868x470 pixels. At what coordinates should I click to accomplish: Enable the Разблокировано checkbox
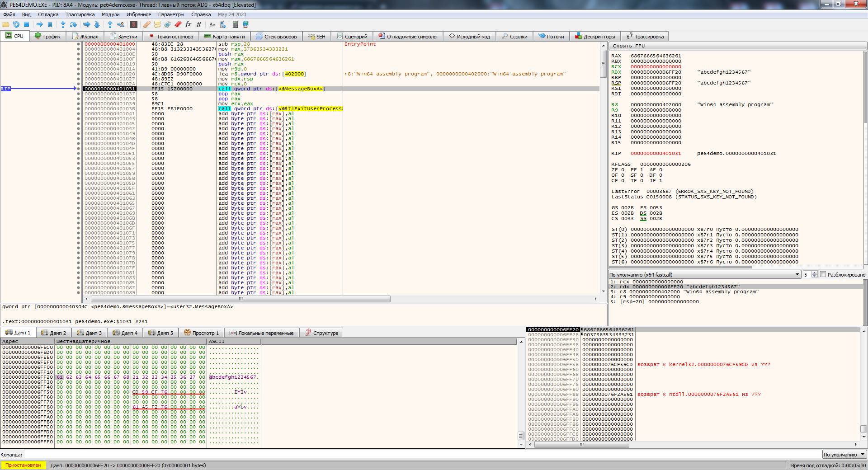point(823,274)
